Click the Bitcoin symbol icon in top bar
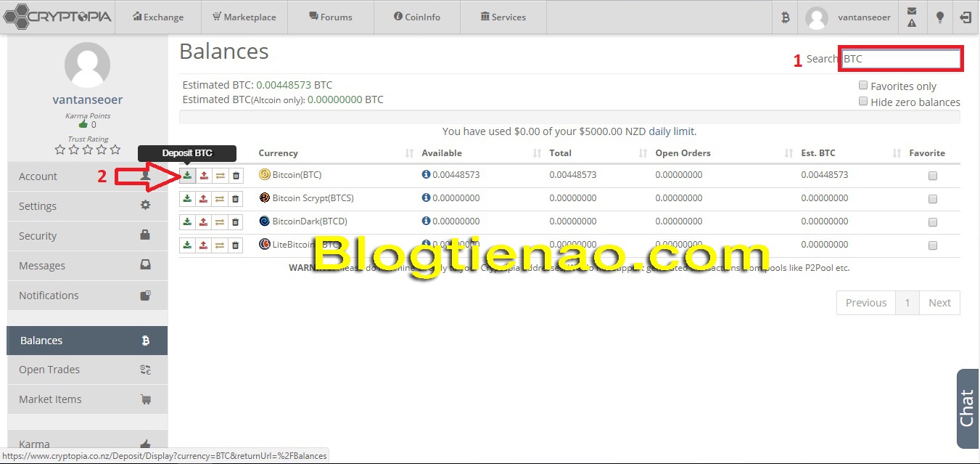Screen dimensions: 980x464 tap(785, 17)
